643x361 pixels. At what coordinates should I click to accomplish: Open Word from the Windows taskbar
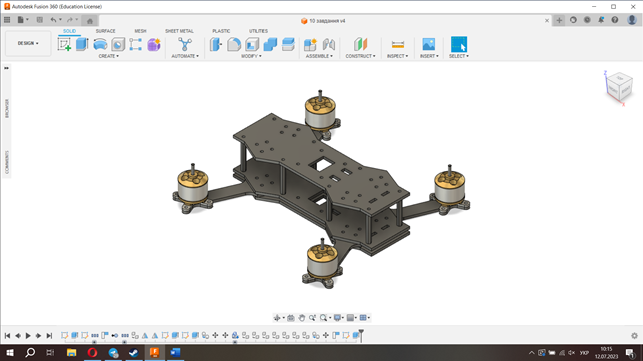175,352
